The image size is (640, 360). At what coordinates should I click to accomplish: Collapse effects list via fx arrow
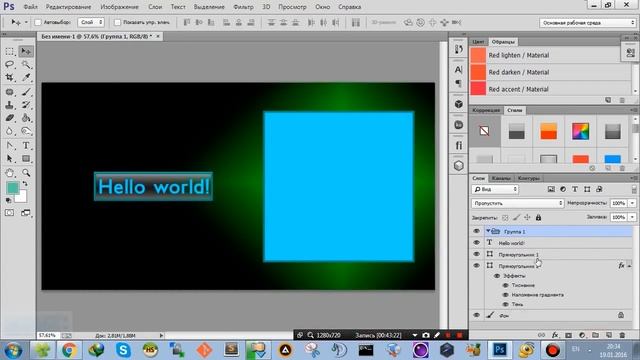click(629, 265)
